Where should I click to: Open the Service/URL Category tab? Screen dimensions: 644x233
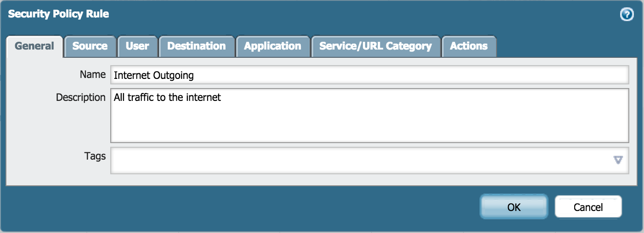(375, 46)
